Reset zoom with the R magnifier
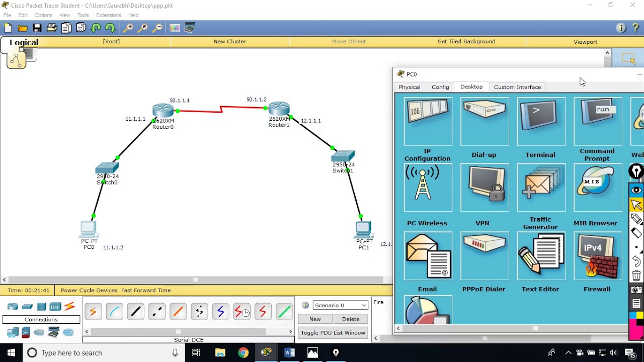 [x=143, y=28]
